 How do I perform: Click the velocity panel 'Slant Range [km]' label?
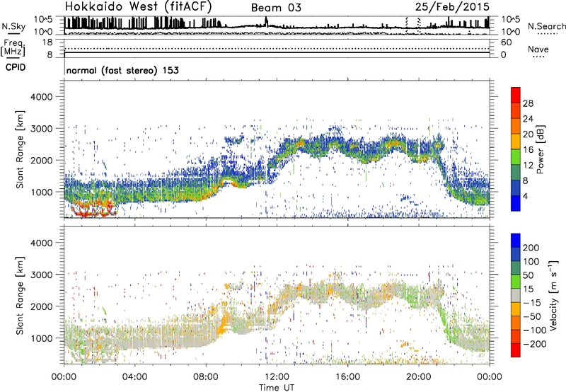20,295
